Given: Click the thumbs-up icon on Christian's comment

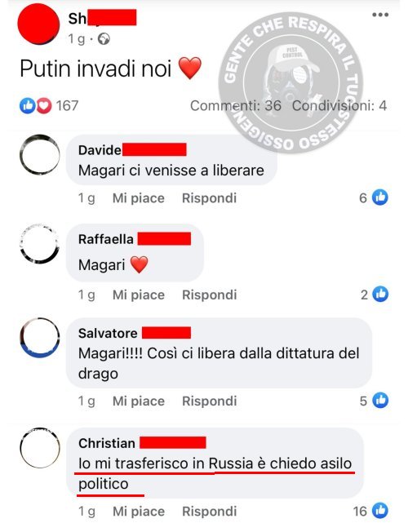Looking at the screenshot, I should tap(380, 511).
